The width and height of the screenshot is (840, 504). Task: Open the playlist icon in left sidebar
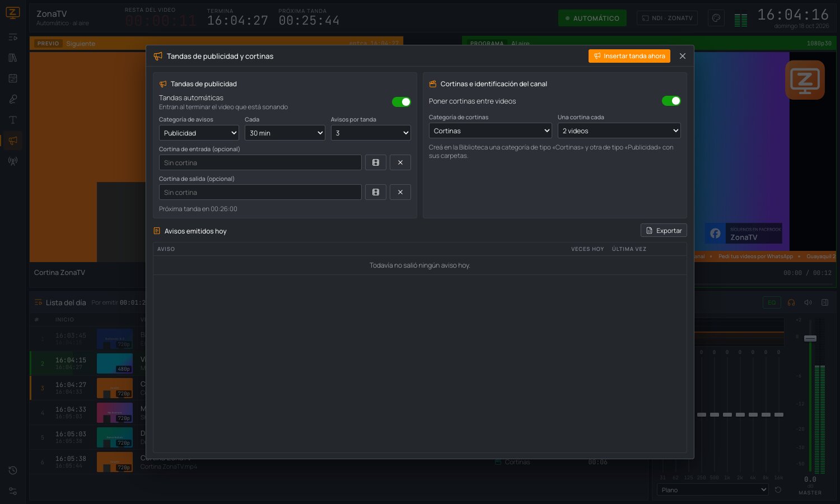click(x=13, y=37)
